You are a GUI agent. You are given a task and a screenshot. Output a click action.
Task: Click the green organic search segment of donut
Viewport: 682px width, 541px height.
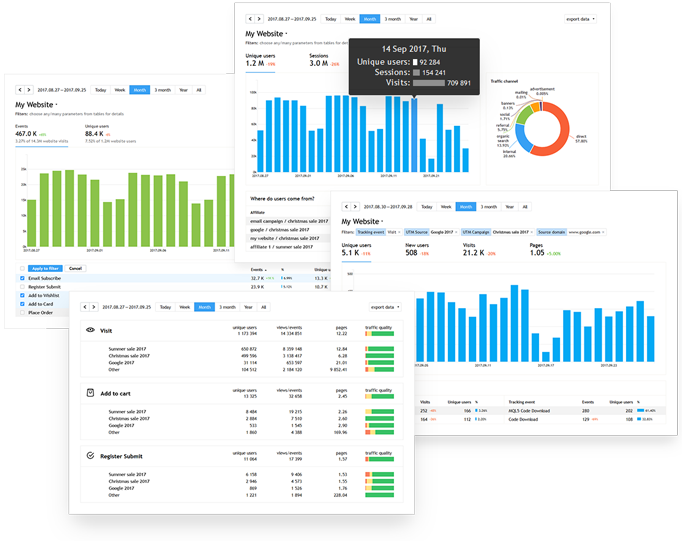[x=523, y=114]
